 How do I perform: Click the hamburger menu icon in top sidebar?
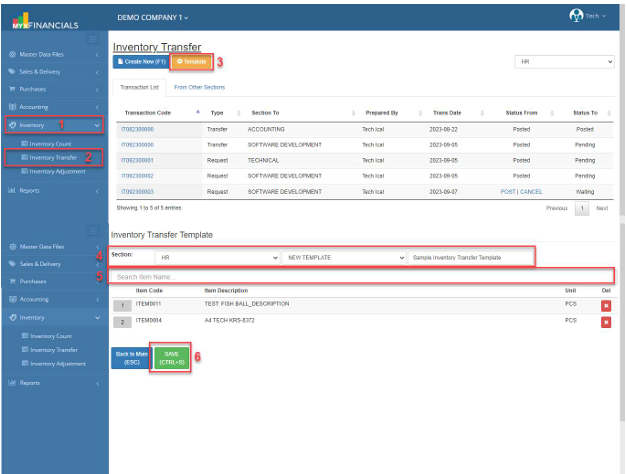pos(93,39)
